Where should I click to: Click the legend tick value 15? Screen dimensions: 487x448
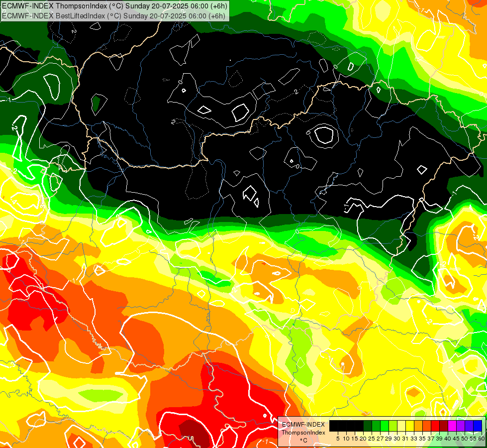click(x=355, y=439)
